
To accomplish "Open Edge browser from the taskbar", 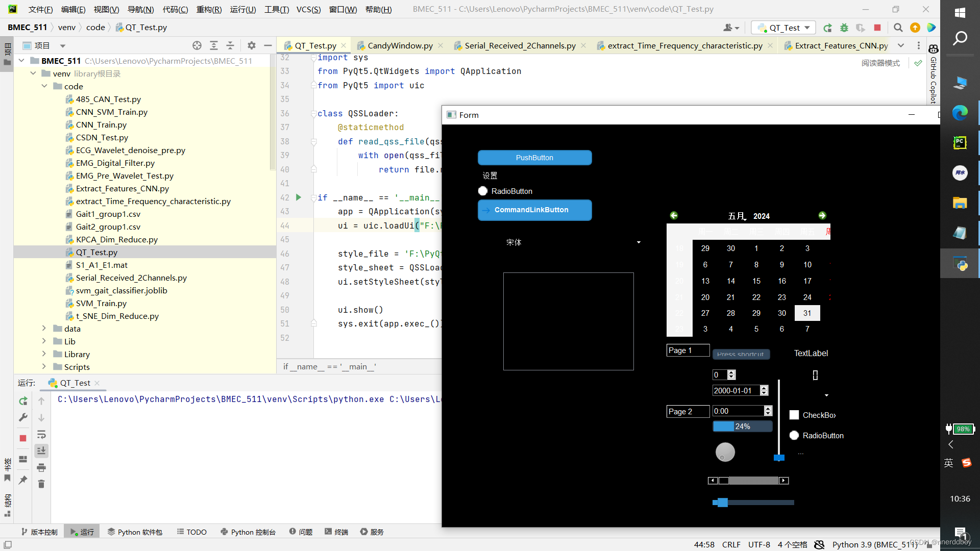I will (x=960, y=112).
